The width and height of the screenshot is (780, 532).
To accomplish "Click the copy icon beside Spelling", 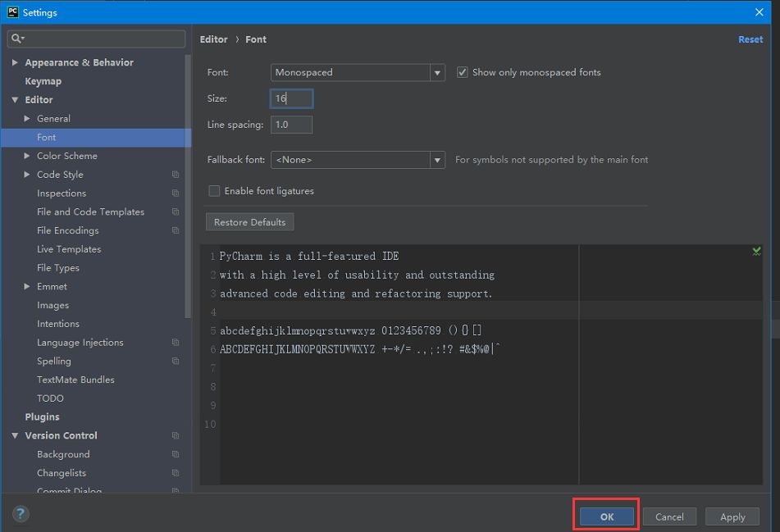I will [176, 361].
